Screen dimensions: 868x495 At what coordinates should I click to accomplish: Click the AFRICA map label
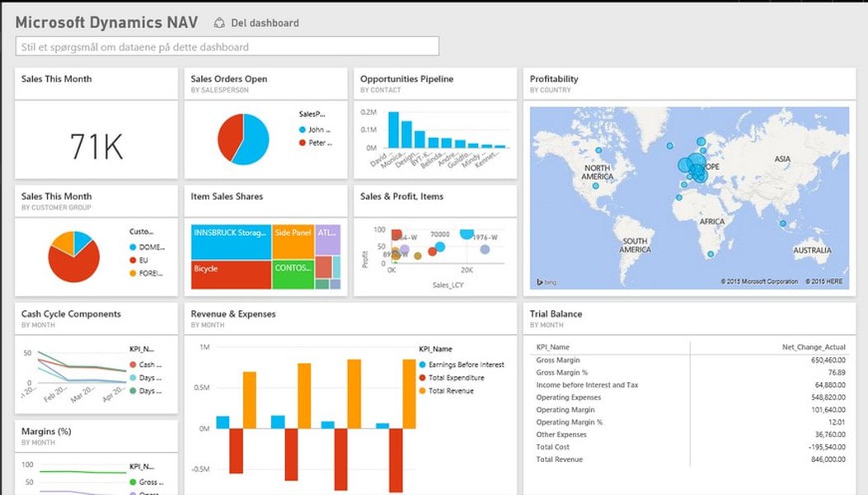coord(712,221)
